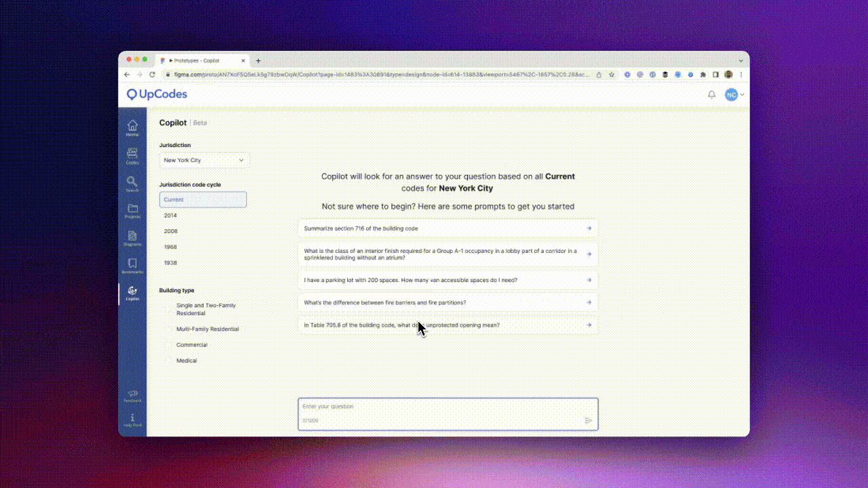Open the Bookmarks sidebar icon
868x488 pixels.
132,265
